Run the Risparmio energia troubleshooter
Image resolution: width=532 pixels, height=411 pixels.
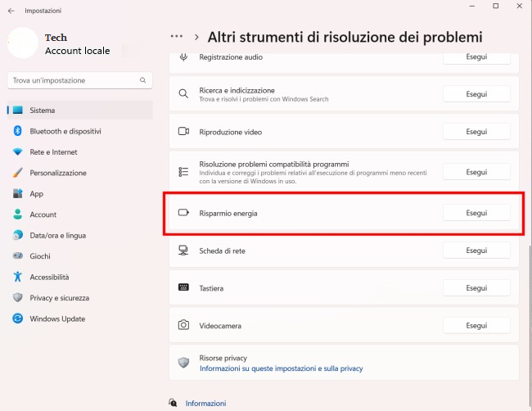pos(476,213)
